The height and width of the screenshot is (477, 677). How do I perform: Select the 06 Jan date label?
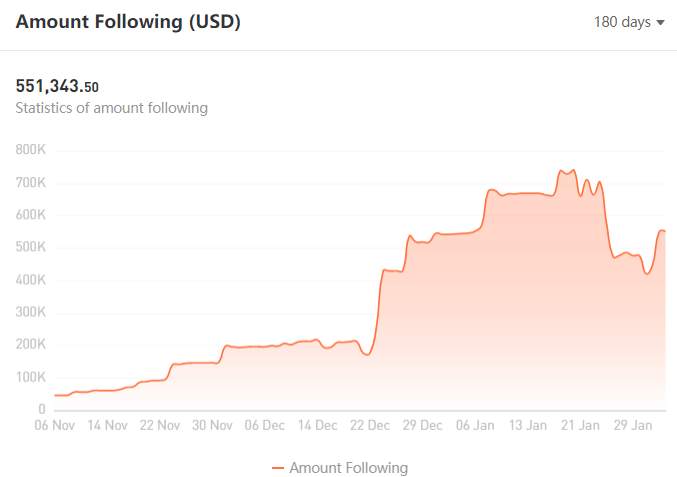(x=475, y=425)
